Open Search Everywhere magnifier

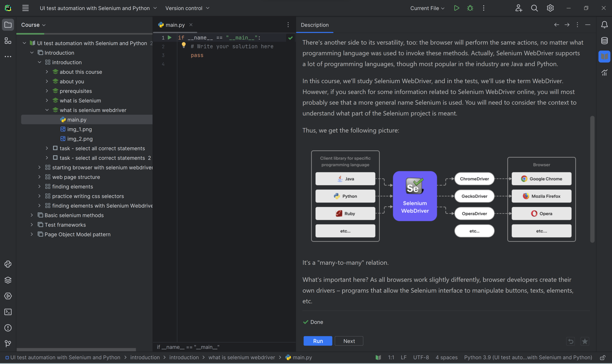(534, 8)
